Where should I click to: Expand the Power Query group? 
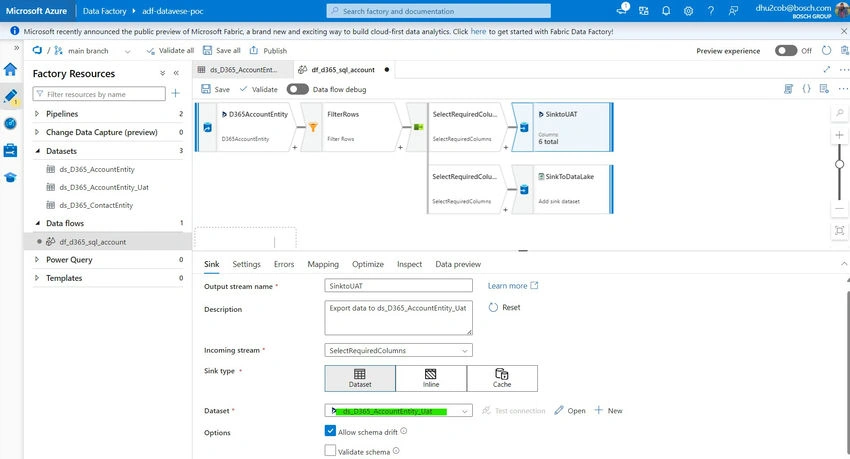(37, 260)
